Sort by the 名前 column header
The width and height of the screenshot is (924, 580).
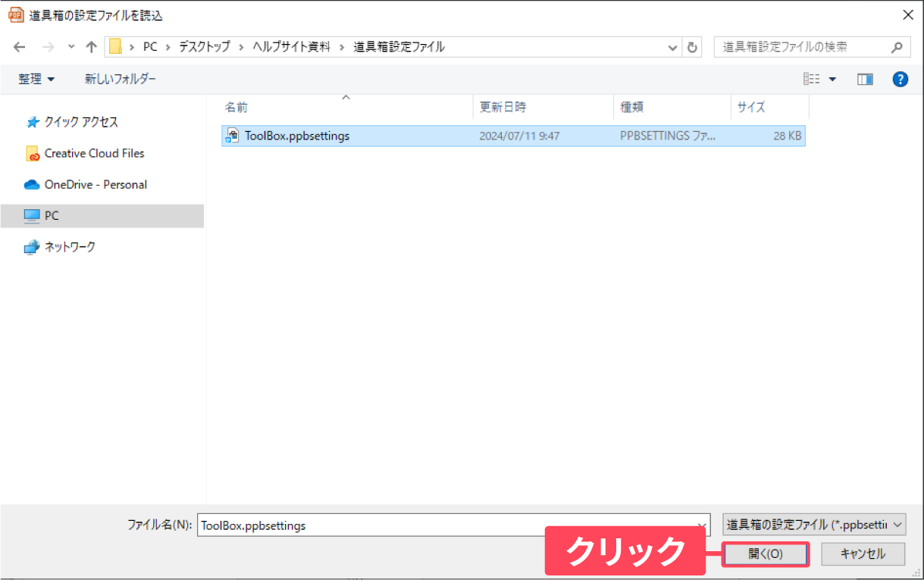[346, 108]
